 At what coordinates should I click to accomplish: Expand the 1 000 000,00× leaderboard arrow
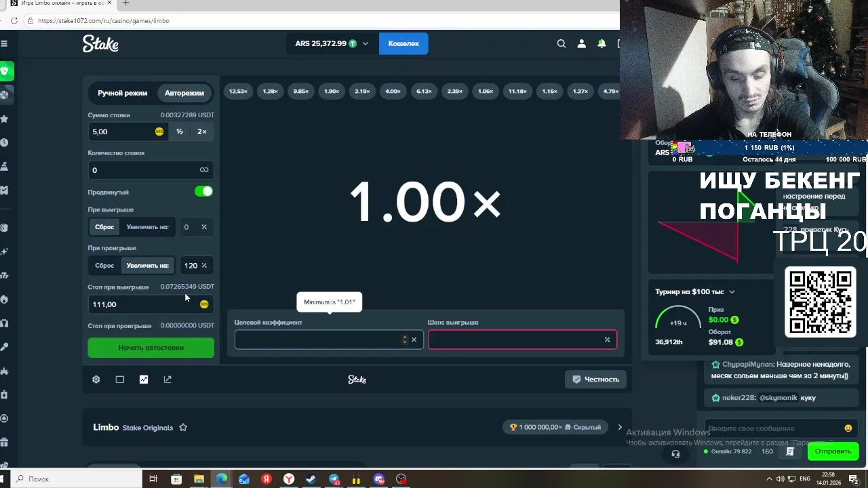click(620, 428)
